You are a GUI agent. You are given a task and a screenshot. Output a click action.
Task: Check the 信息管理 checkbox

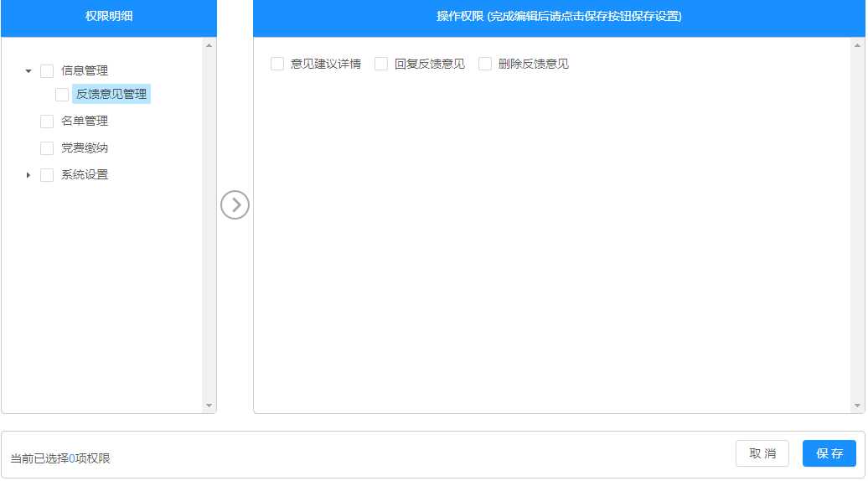(47, 71)
